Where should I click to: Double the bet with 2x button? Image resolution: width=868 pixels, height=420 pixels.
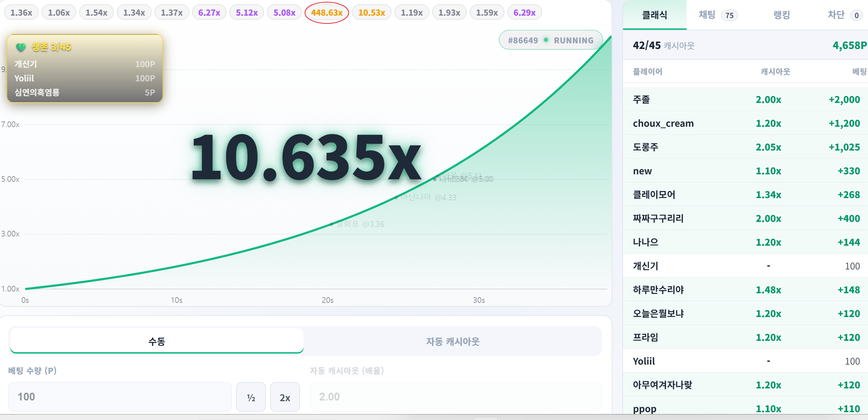click(x=285, y=397)
